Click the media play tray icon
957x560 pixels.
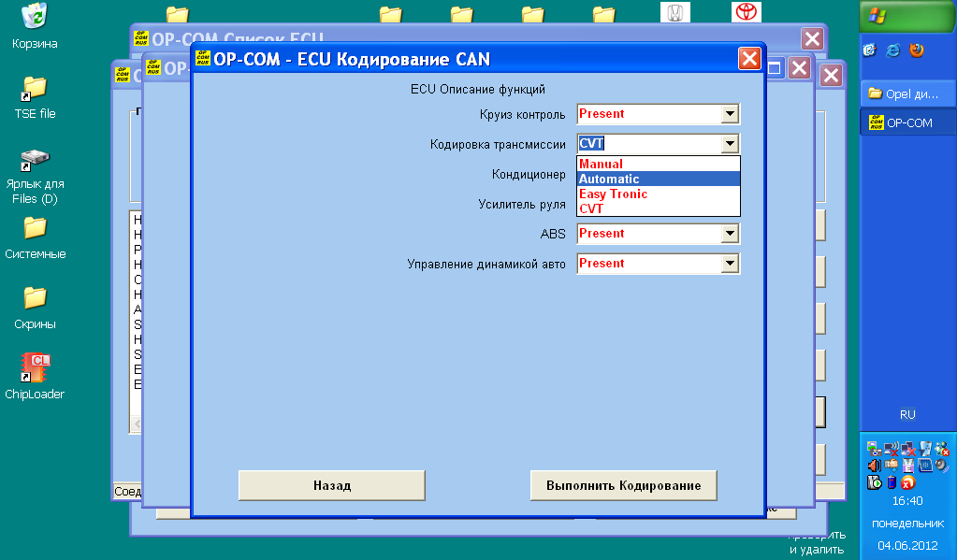[x=874, y=482]
